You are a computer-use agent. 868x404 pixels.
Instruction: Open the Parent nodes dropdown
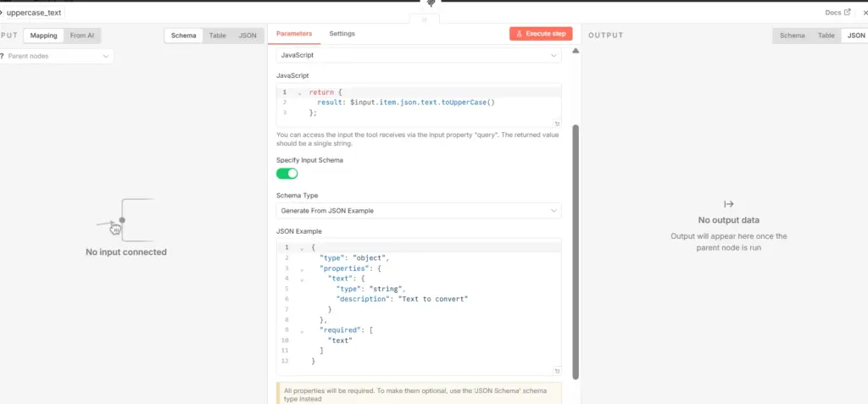point(57,56)
